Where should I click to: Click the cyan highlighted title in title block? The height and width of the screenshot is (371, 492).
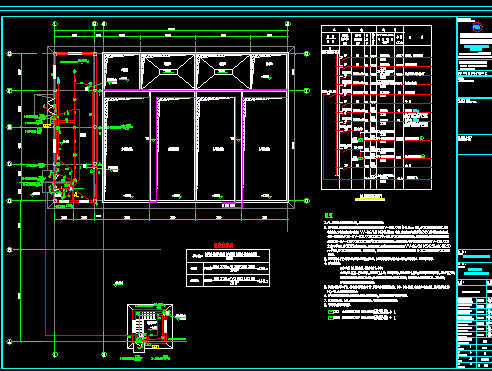(x=476, y=48)
